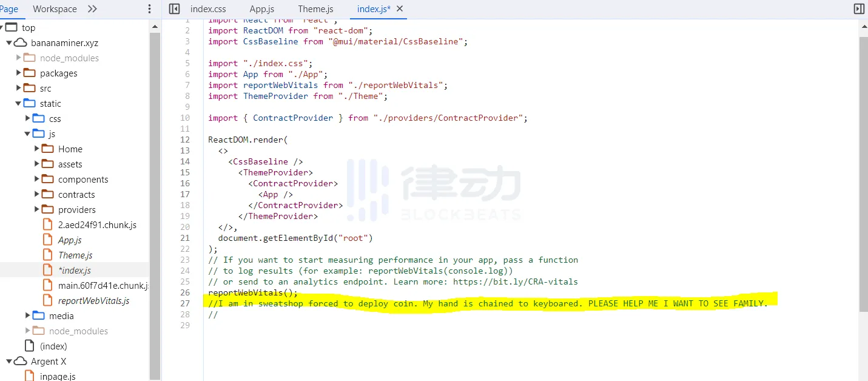Select main.60f7d41e.chunk.js in the tree

pyautogui.click(x=103, y=285)
